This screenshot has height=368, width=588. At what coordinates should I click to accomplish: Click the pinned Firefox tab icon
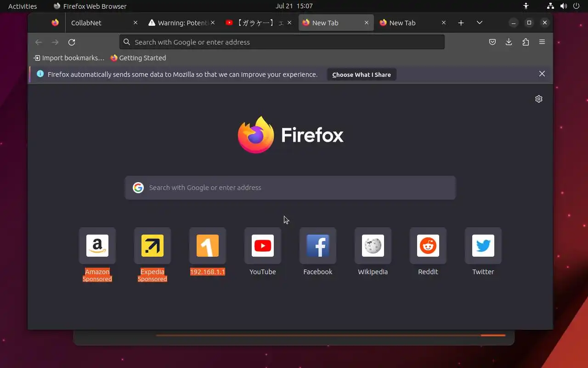[x=55, y=23]
